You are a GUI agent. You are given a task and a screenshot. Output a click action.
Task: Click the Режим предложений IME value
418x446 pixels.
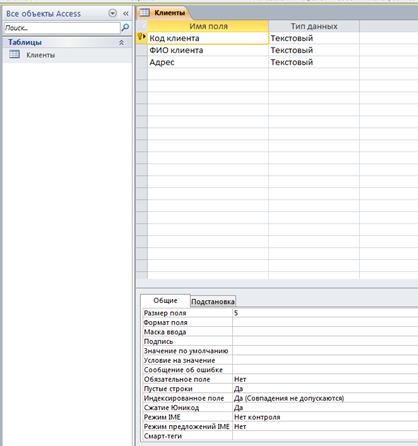click(x=325, y=427)
